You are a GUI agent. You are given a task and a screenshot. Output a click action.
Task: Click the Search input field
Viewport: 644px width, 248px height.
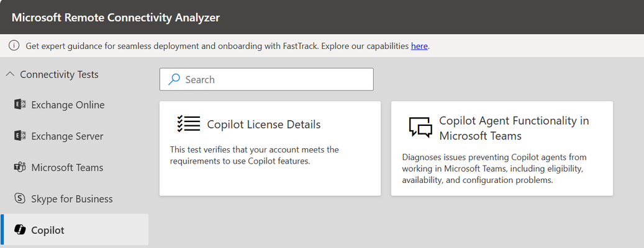[x=266, y=79]
